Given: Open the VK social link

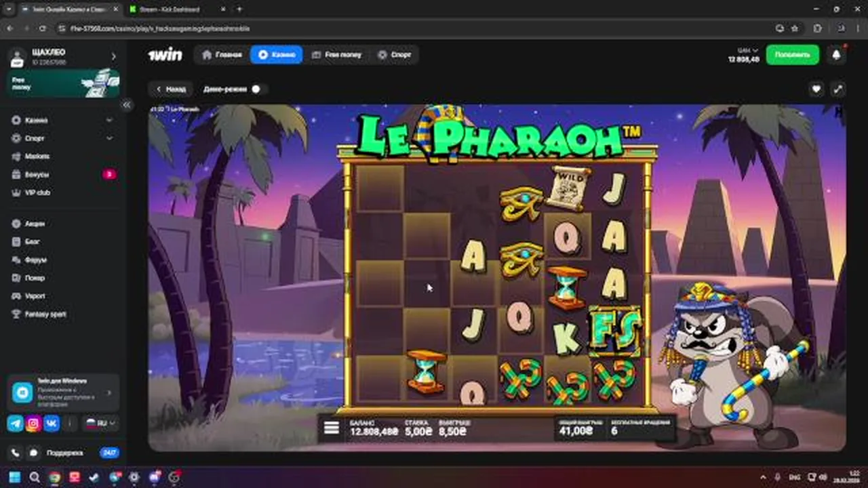Looking at the screenshot, I should pos(52,423).
